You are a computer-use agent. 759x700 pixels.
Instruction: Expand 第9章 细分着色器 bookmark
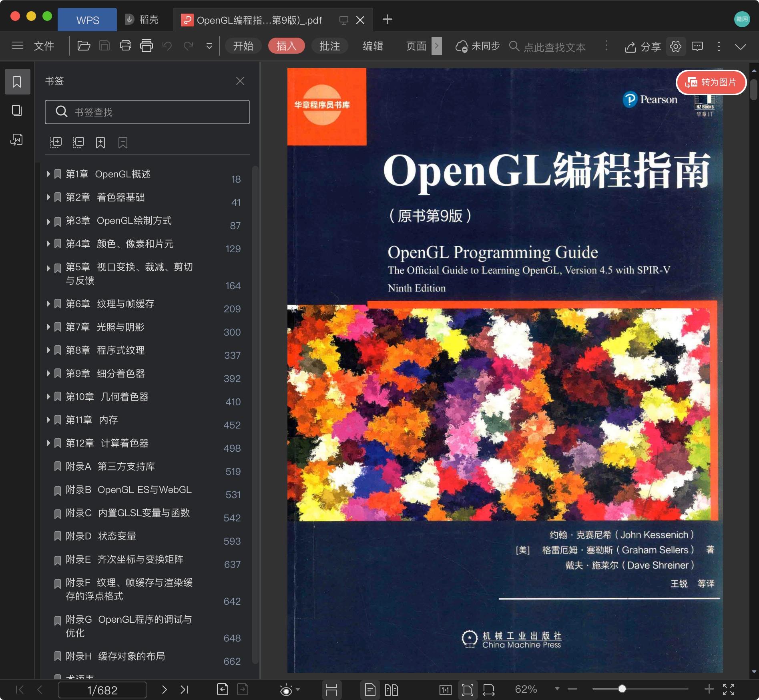point(48,373)
